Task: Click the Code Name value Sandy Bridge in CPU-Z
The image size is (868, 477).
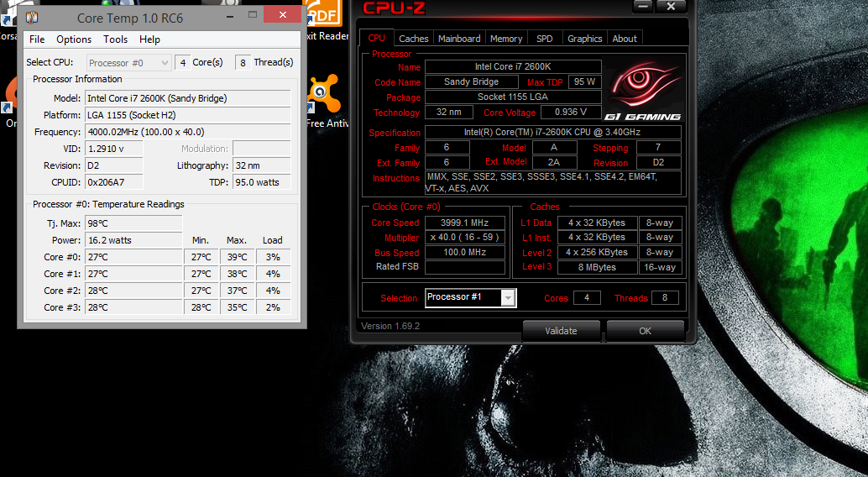Action: point(471,81)
